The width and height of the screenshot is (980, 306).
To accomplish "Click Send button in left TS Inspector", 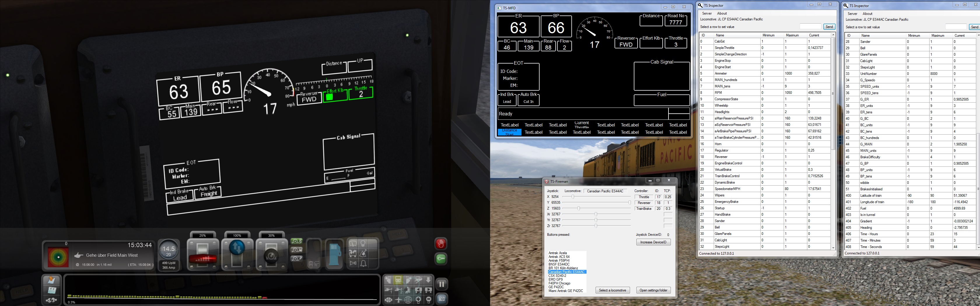I will click(x=829, y=27).
